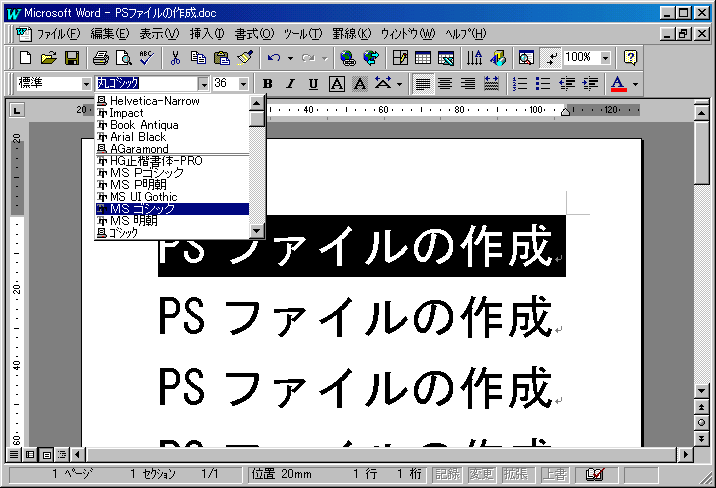Open the 挿入(I) menu
Image resolution: width=716 pixels, height=488 pixels.
207,34
